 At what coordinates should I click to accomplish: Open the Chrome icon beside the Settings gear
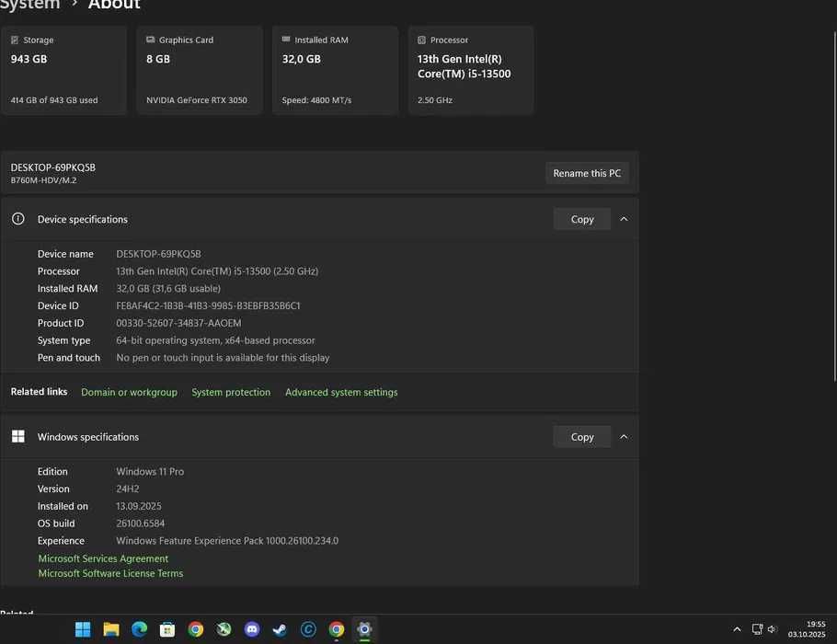click(x=337, y=629)
